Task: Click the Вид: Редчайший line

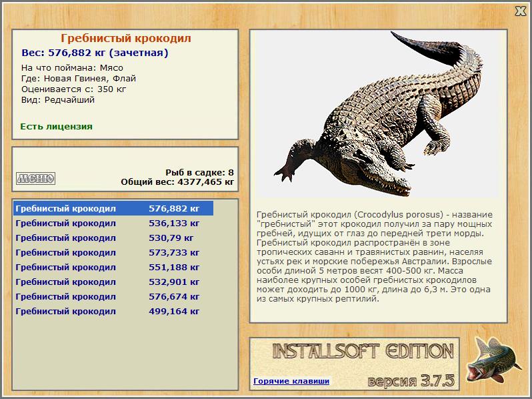Action: pyautogui.click(x=58, y=100)
